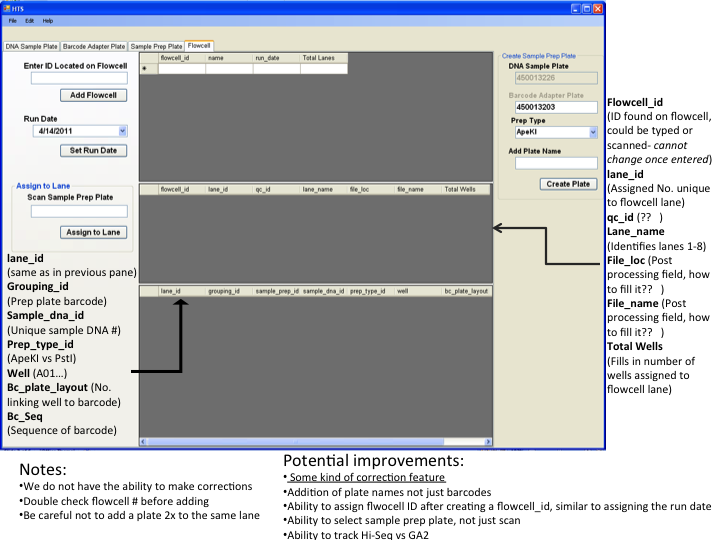Click the run_date column header
The image size is (720, 540).
(x=276, y=58)
